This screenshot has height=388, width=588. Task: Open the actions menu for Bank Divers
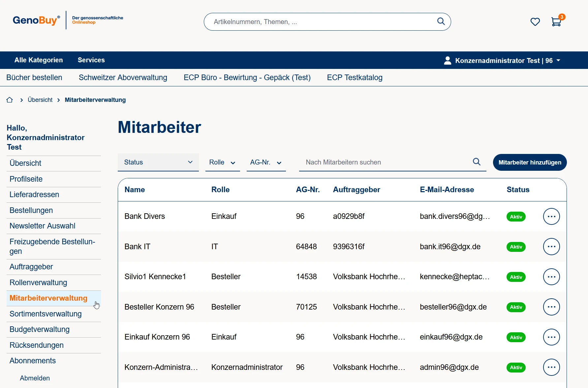point(551,217)
